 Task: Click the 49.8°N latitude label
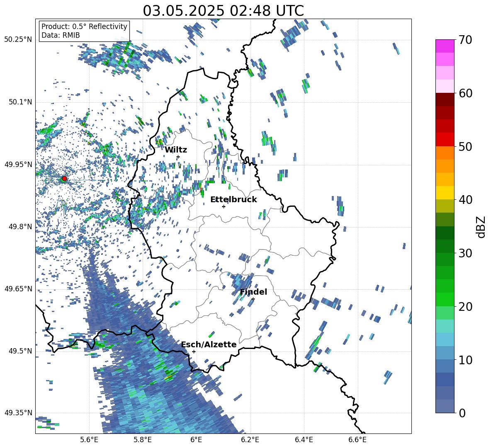[x=20, y=227]
